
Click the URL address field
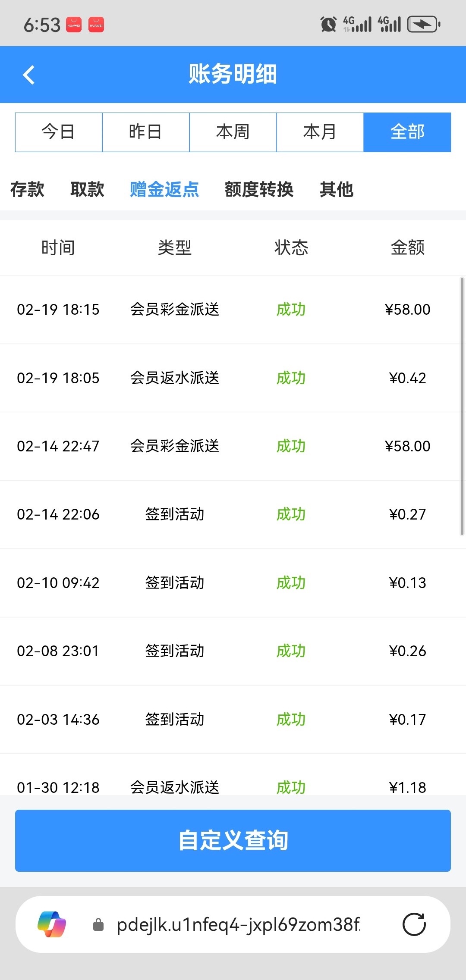[x=238, y=924]
